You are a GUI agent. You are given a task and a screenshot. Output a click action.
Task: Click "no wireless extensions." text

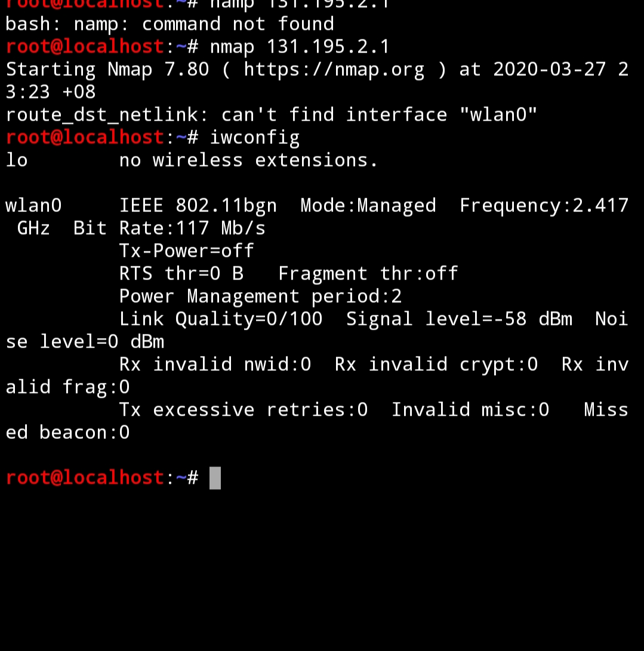pyautogui.click(x=248, y=160)
